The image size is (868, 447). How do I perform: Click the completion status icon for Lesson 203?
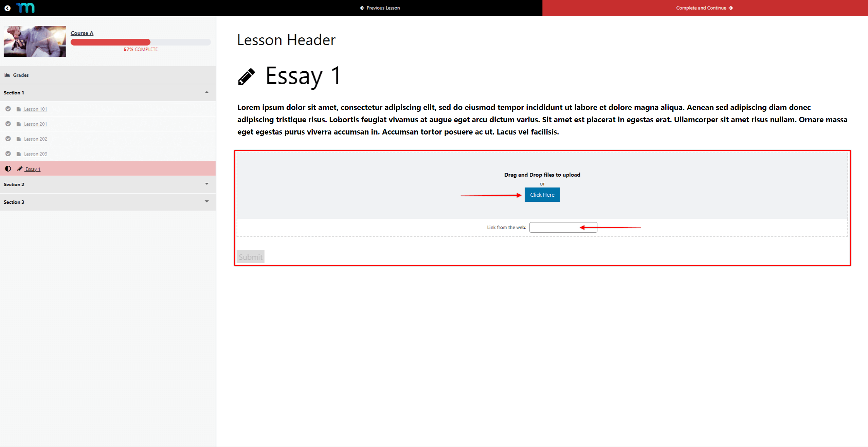coord(8,154)
